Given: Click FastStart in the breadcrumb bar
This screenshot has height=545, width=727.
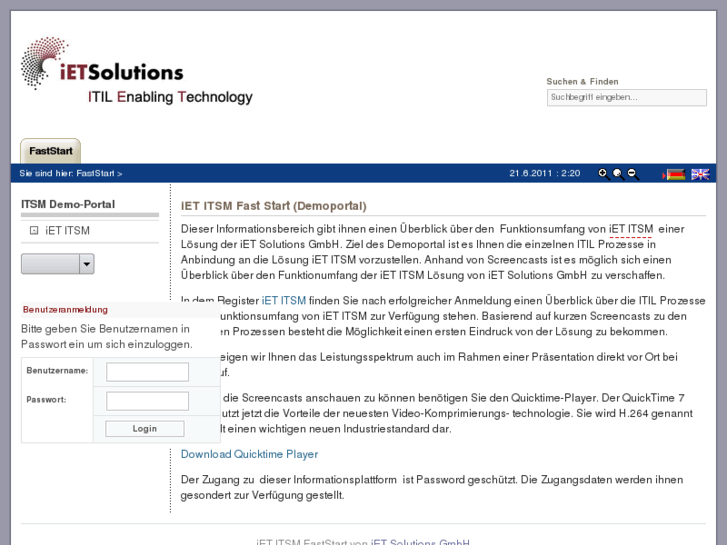Looking at the screenshot, I should [x=95, y=173].
